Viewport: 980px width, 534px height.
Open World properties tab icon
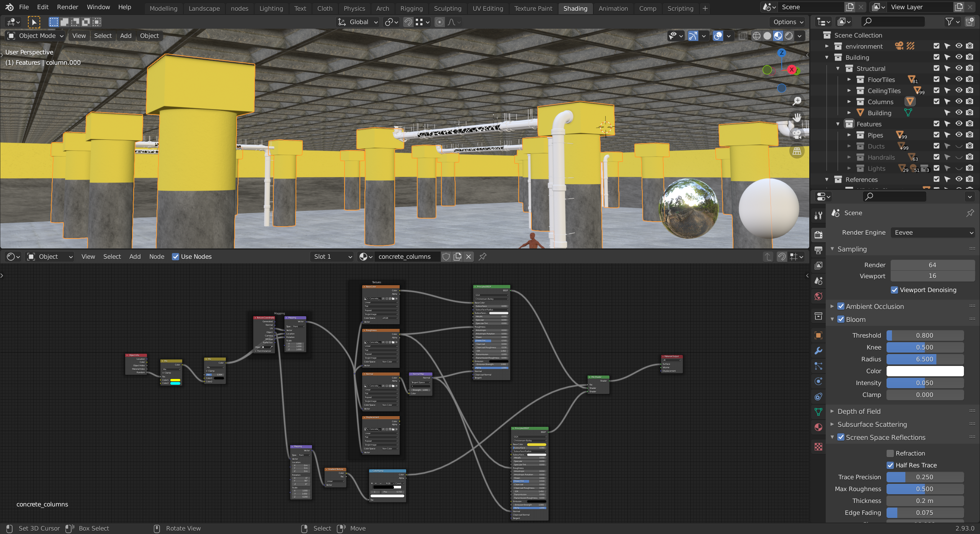[818, 296]
